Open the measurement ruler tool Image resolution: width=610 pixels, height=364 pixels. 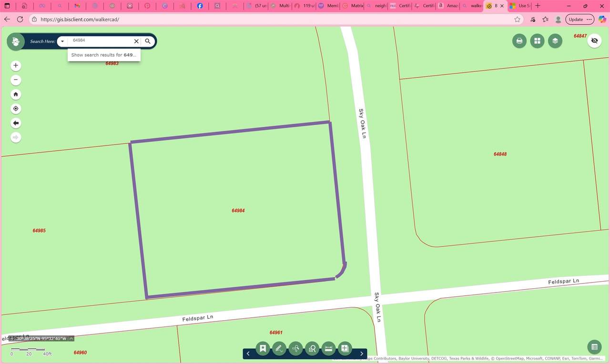328,349
